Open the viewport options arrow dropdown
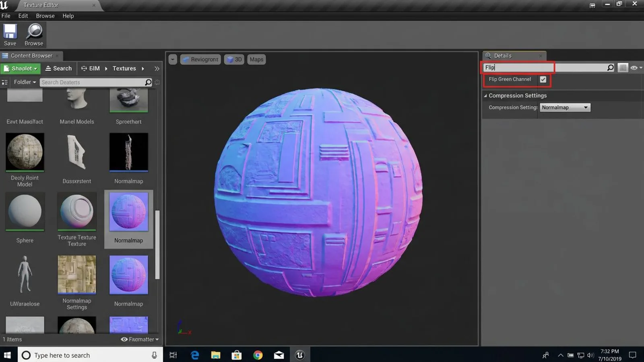Viewport: 644px width, 362px height. pos(173,60)
